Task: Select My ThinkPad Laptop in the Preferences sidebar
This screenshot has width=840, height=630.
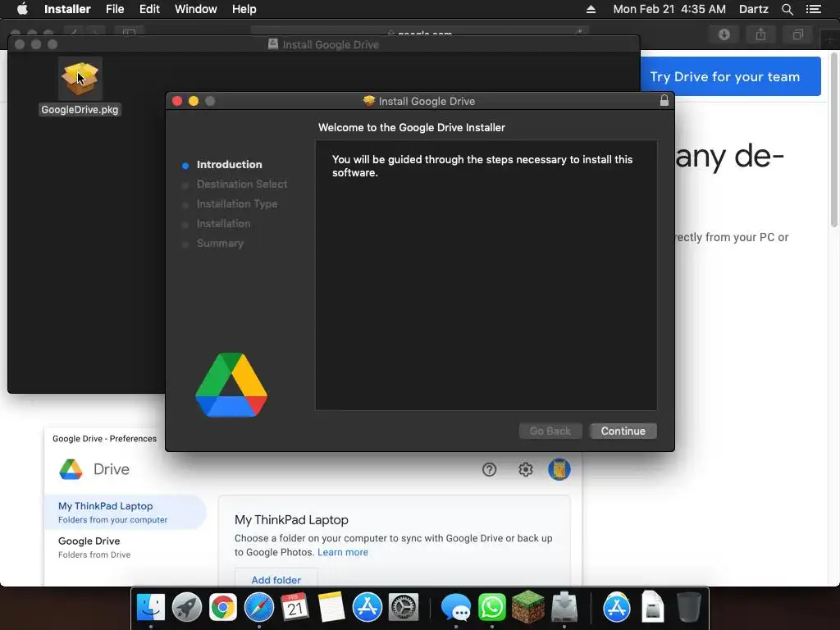Action: [x=126, y=512]
